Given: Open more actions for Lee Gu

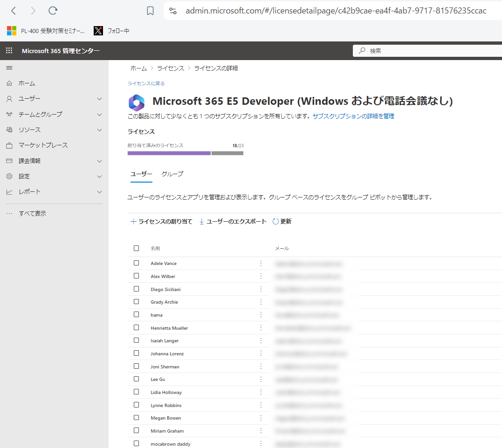Looking at the screenshot, I should (x=261, y=379).
